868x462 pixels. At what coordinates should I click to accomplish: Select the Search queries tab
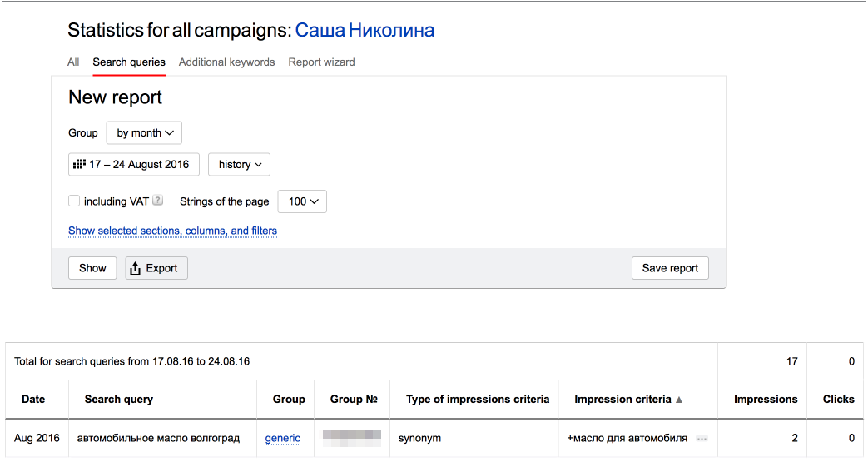(x=129, y=62)
